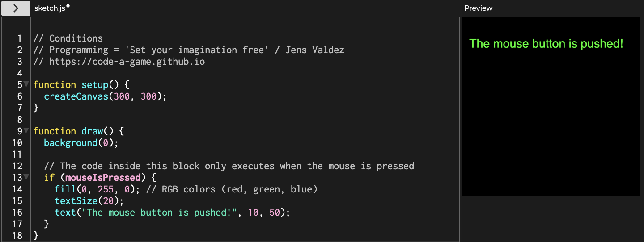Fold the mouseIsPressed if block
Viewport: 644px width, 242px height.
pos(26,177)
